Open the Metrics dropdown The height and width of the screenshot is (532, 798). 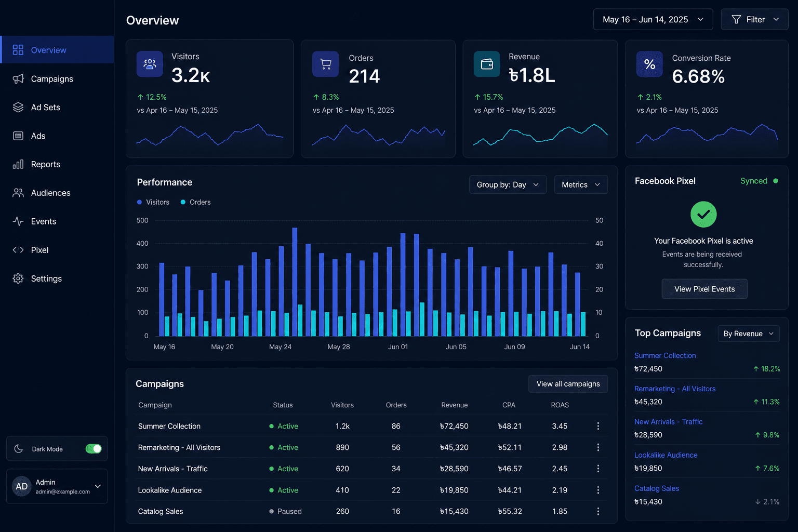click(x=581, y=184)
